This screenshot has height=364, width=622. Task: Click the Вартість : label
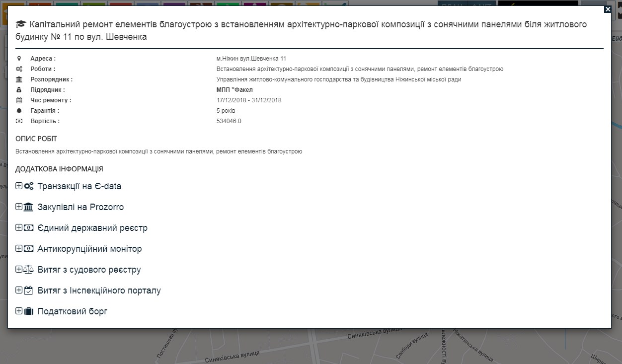tap(45, 121)
